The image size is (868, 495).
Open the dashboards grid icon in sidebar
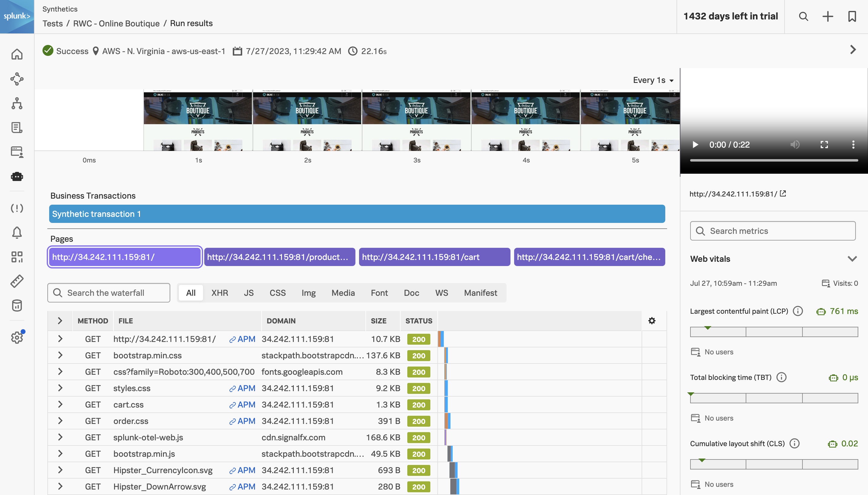(17, 257)
